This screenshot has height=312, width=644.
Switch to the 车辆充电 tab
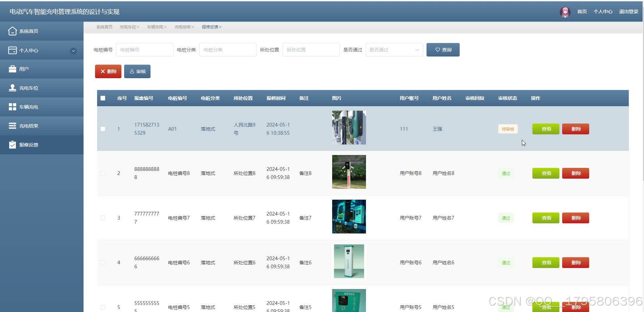[155, 27]
